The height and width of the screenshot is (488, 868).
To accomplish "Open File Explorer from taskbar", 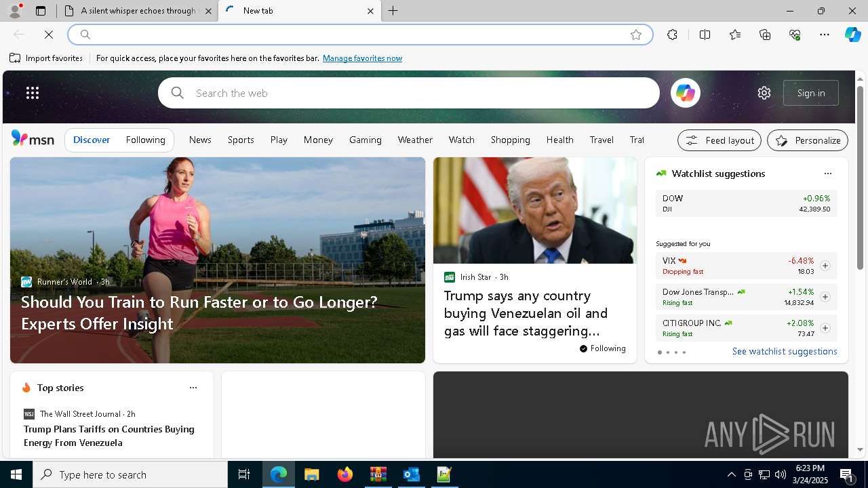I will [x=312, y=474].
